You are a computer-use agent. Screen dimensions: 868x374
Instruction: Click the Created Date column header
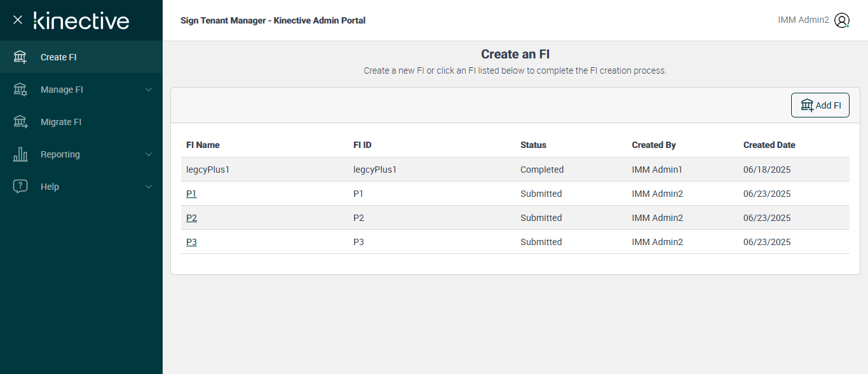click(769, 145)
